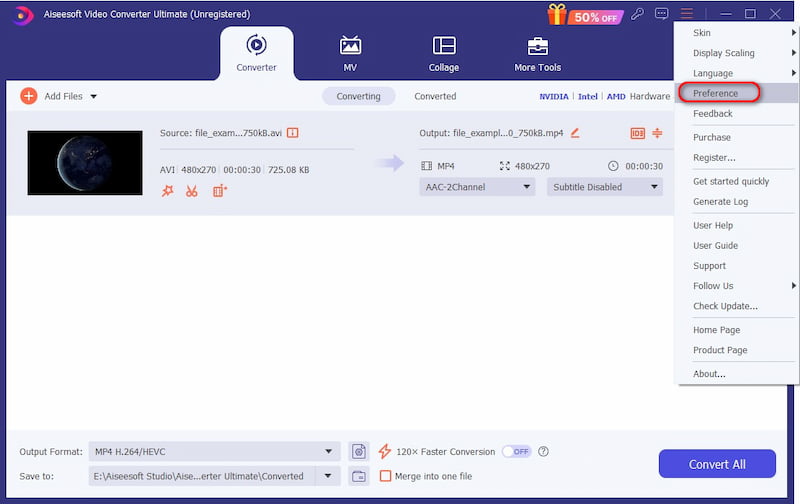Click the custom profile settings icon
Image resolution: width=800 pixels, height=504 pixels.
[359, 451]
